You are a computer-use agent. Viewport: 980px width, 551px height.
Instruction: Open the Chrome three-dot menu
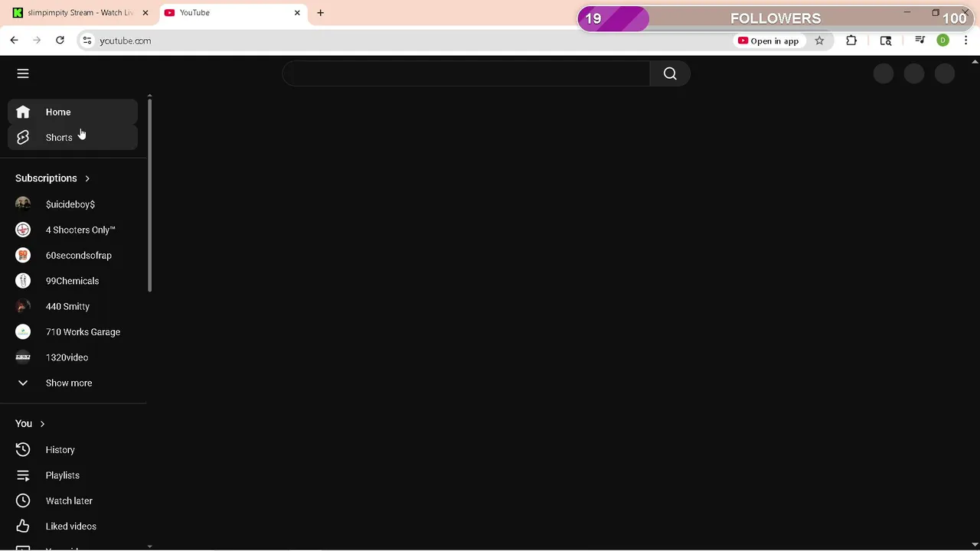coord(966,41)
